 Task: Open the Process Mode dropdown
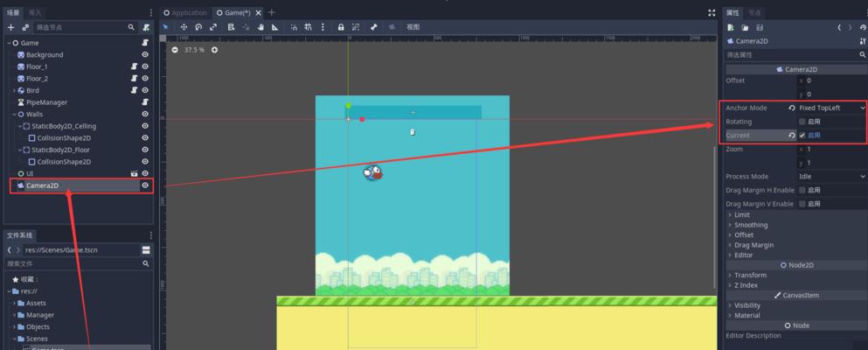831,176
